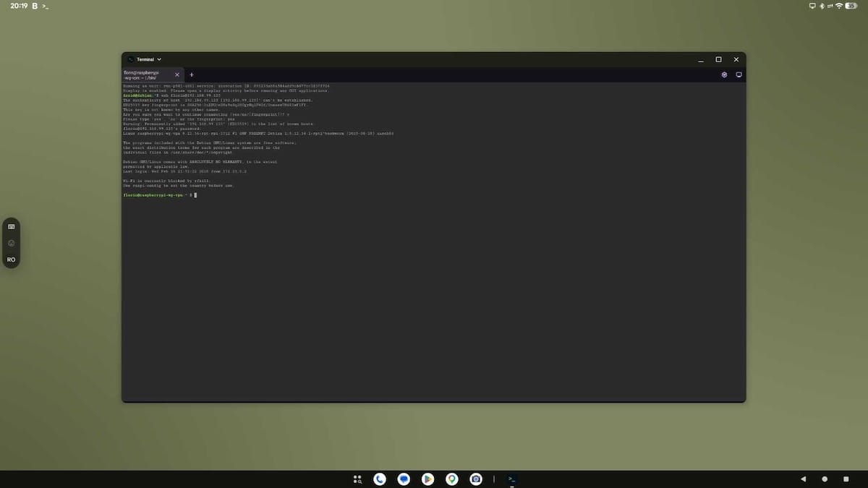The height and width of the screenshot is (488, 868).
Task: Click the blinking cursor at the command prompt
Action: [195, 195]
